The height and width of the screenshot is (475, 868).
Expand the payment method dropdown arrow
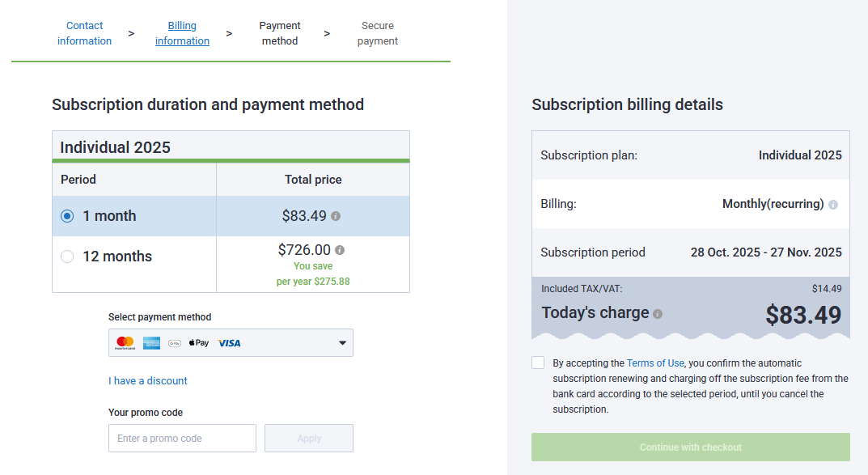point(342,343)
